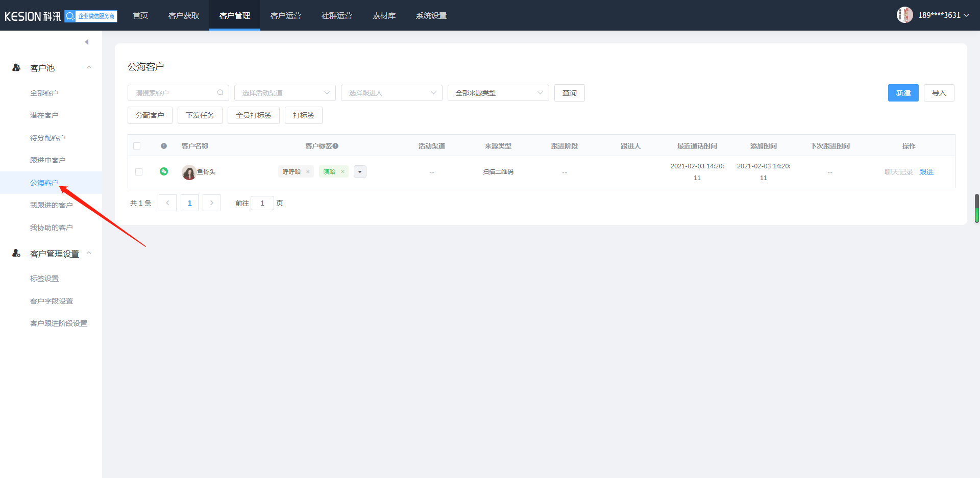Click the search magnifier in customer search box
Screen dimensions: 980x478
click(x=220, y=93)
